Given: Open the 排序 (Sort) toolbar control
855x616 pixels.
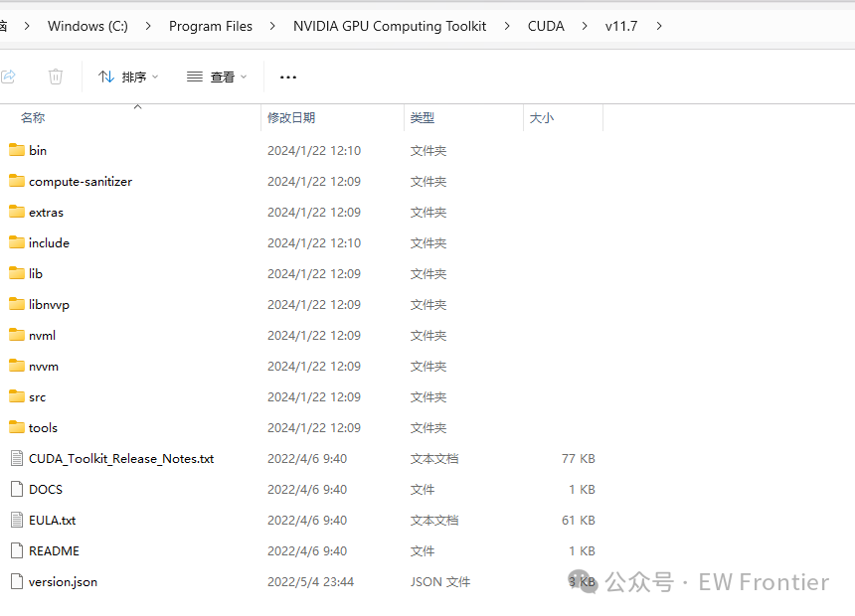Looking at the screenshot, I should (x=126, y=77).
